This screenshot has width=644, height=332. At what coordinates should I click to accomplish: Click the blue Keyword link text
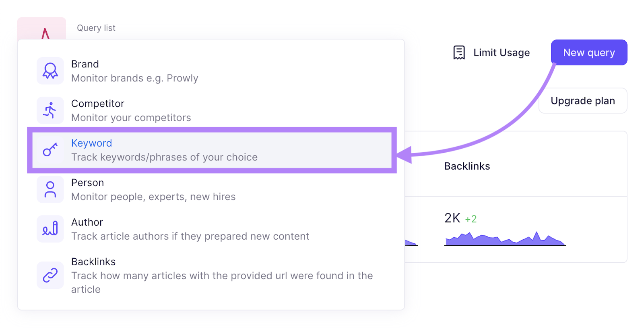91,143
